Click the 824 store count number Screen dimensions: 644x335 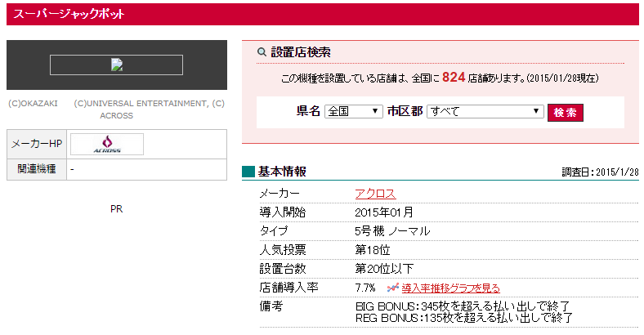[x=454, y=77]
